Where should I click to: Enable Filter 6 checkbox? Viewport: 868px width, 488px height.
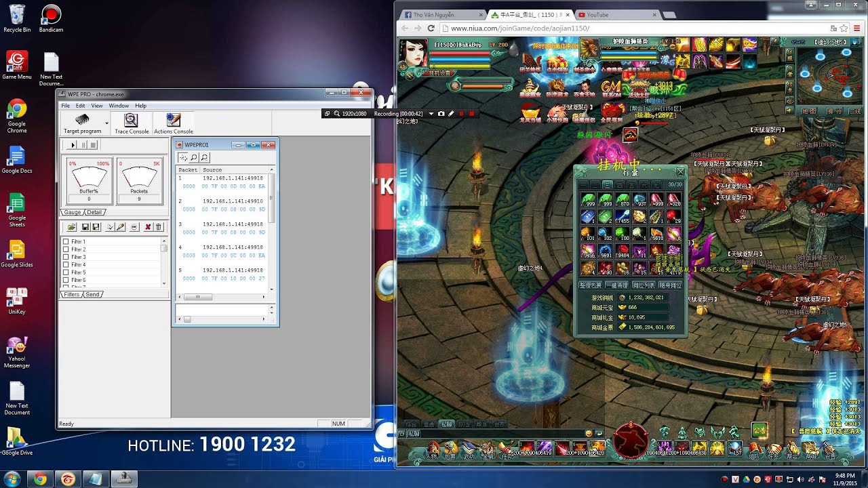pyautogui.click(x=66, y=280)
